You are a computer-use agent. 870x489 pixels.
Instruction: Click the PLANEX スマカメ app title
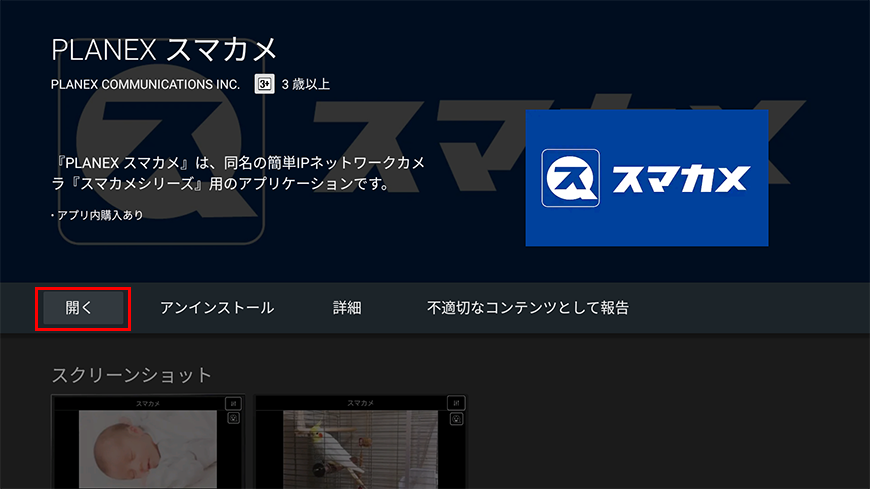click(x=164, y=50)
